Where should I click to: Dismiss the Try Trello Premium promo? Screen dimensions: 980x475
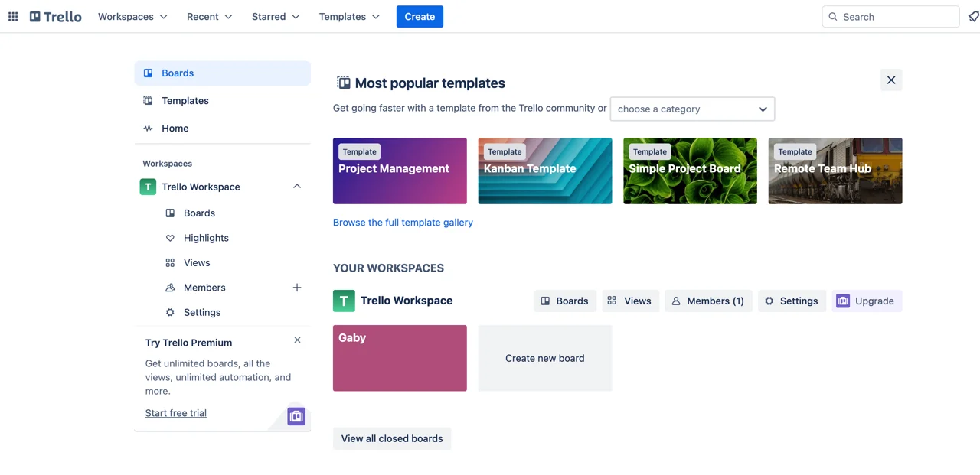coord(297,340)
